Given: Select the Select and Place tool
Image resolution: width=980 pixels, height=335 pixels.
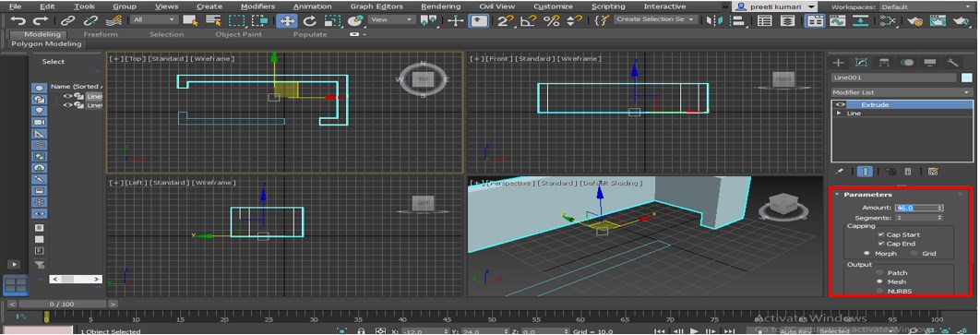Looking at the screenshot, I should pos(355,20).
